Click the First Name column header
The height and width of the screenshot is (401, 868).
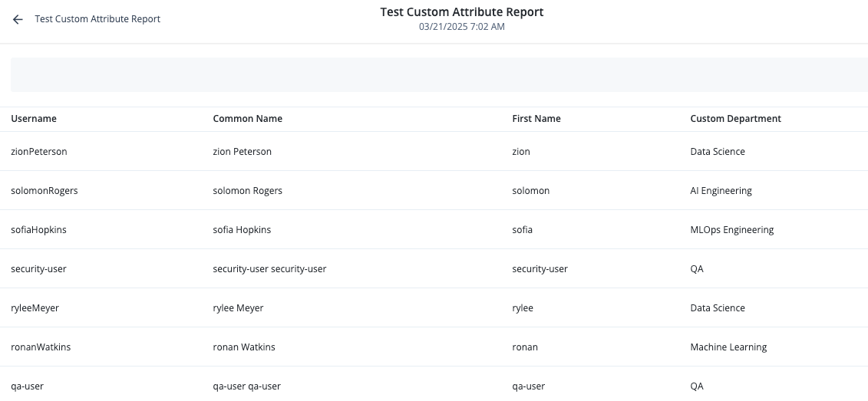point(536,119)
